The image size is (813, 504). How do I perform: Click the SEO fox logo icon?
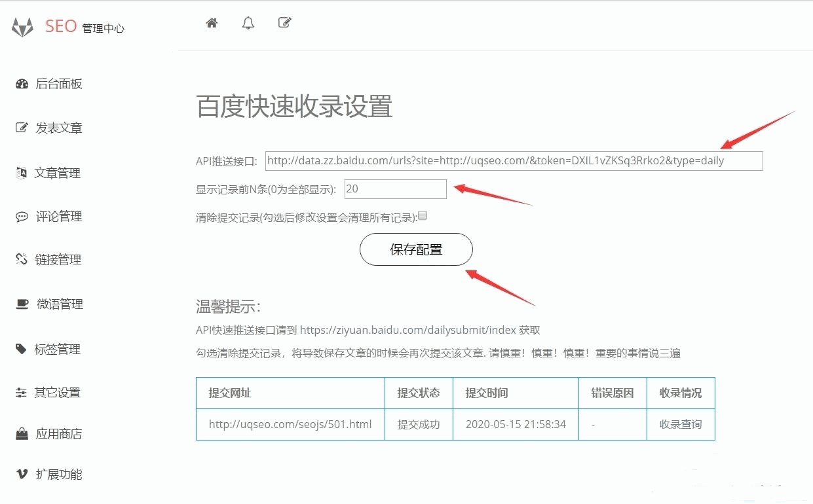pos(23,27)
